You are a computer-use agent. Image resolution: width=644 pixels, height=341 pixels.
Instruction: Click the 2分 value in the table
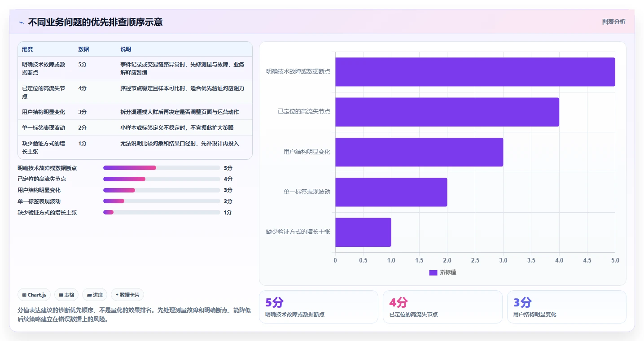[82, 127]
